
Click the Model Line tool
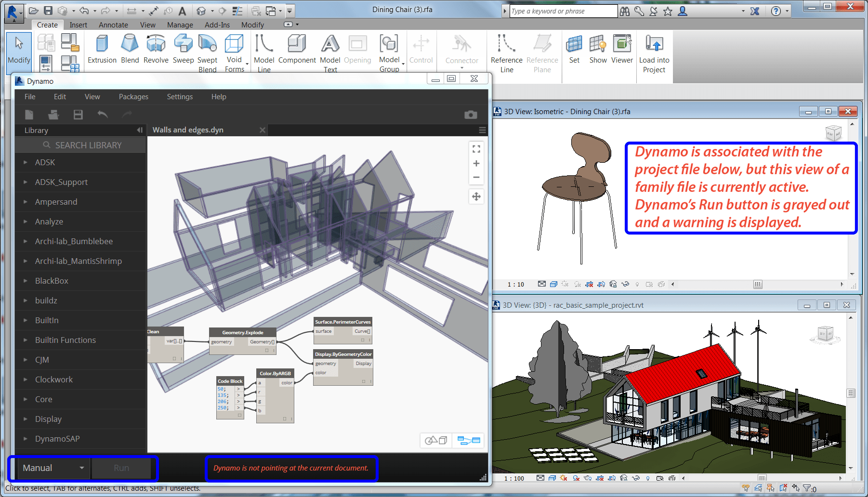click(264, 53)
